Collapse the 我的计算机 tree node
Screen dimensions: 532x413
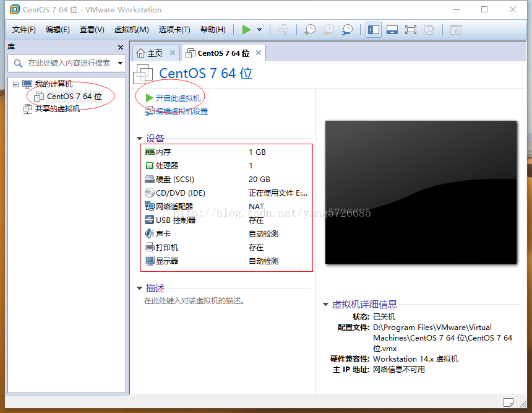pos(15,84)
